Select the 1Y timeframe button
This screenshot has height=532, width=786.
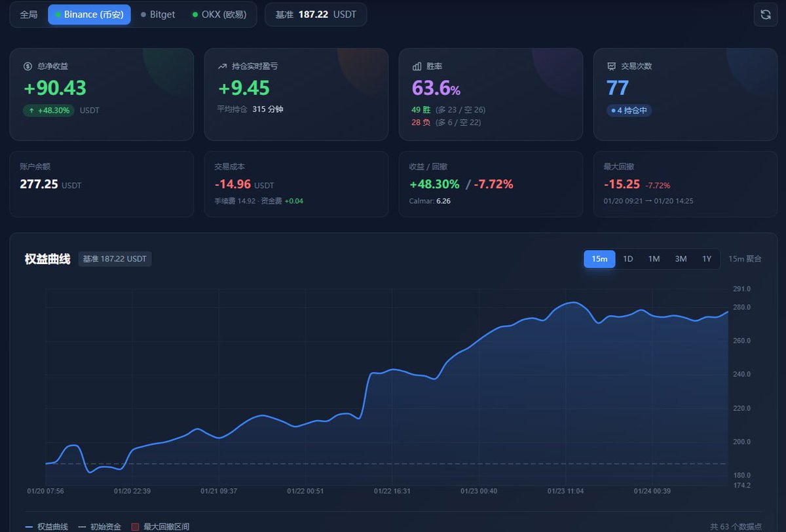click(x=707, y=259)
